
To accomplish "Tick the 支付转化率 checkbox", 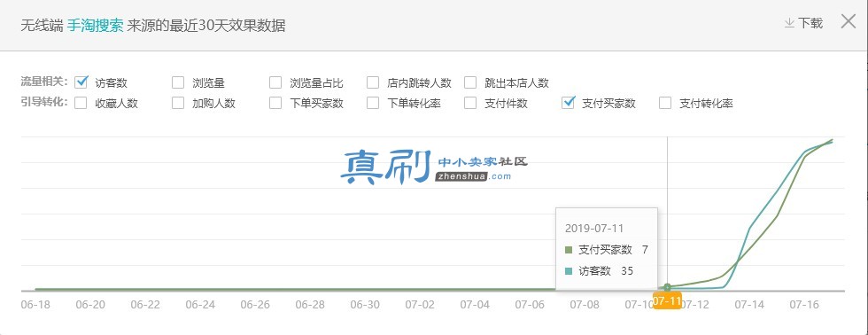I will coord(665,103).
